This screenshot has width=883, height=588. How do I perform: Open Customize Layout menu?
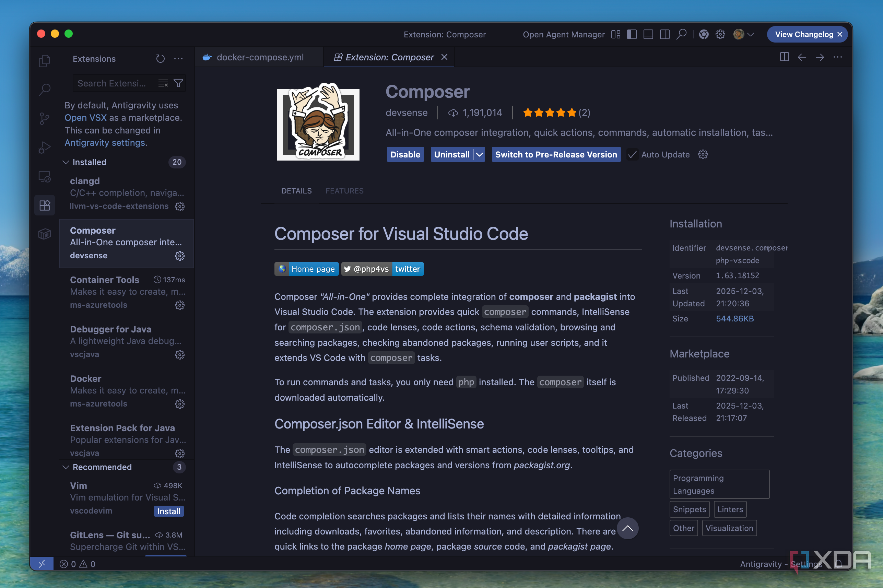coord(616,35)
